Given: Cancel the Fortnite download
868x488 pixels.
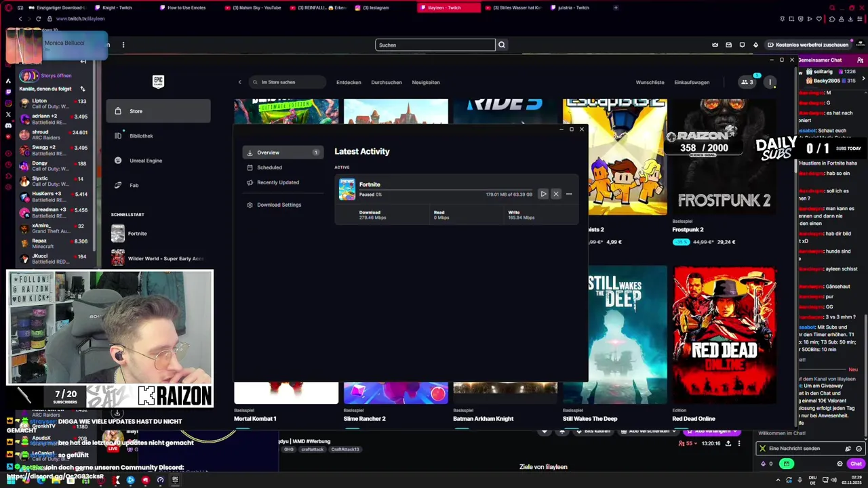Looking at the screenshot, I should tap(556, 194).
